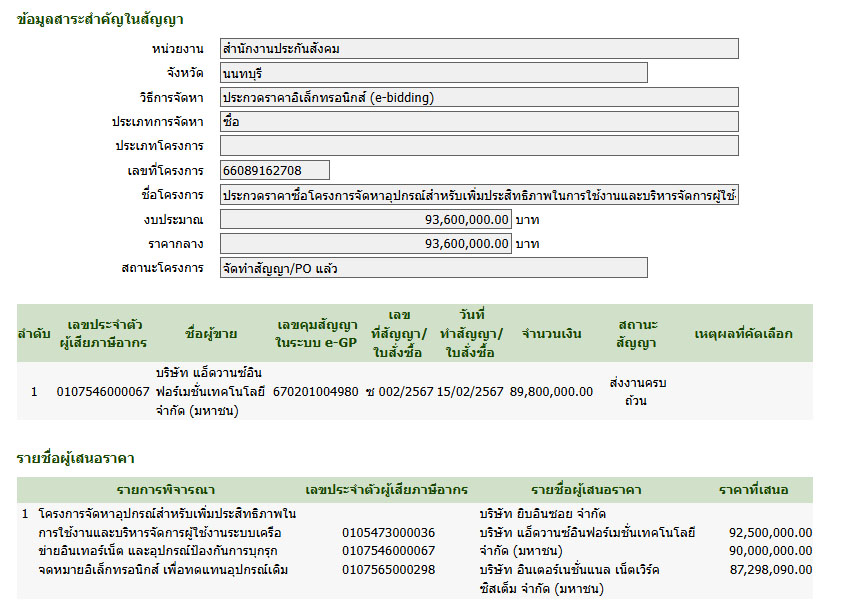Select the เลขที่โครงการ field 66089162708

click(x=274, y=170)
